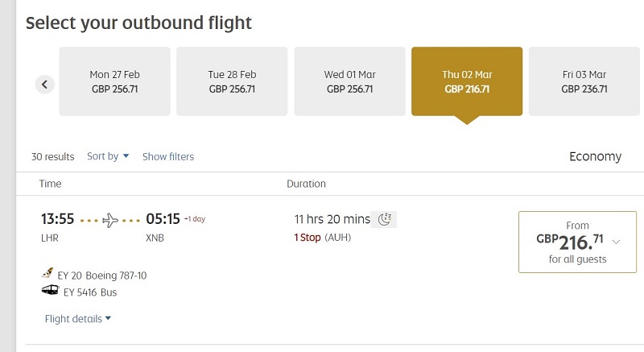The width and height of the screenshot is (644, 352).
Task: Click the 11 hrs 20 mins duration
Action: point(332,219)
